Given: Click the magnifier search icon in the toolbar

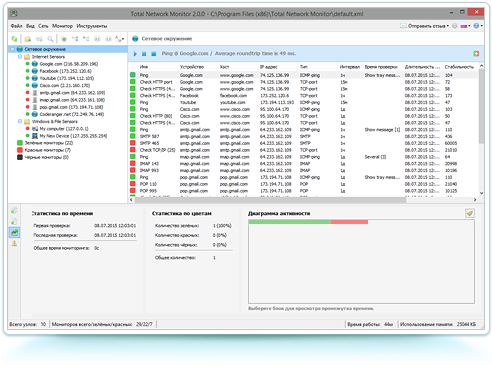Looking at the screenshot, I should coord(50,39).
